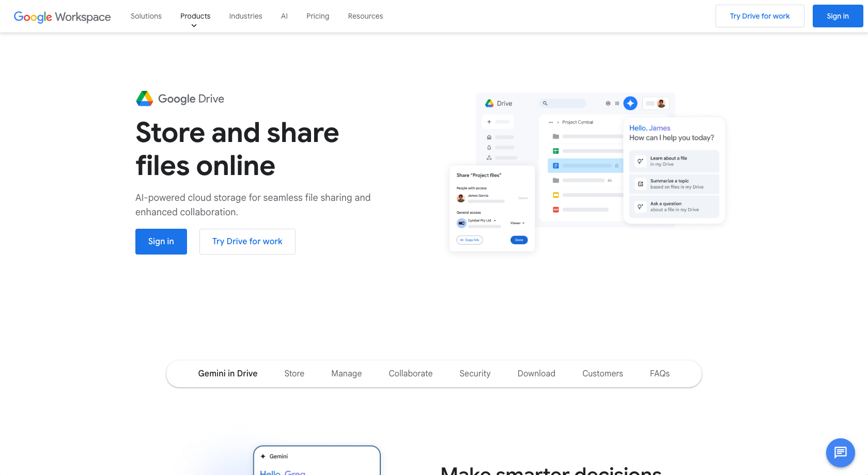Jump to the Store section tab
Viewport: 868px width, 475px height.
pyautogui.click(x=295, y=373)
